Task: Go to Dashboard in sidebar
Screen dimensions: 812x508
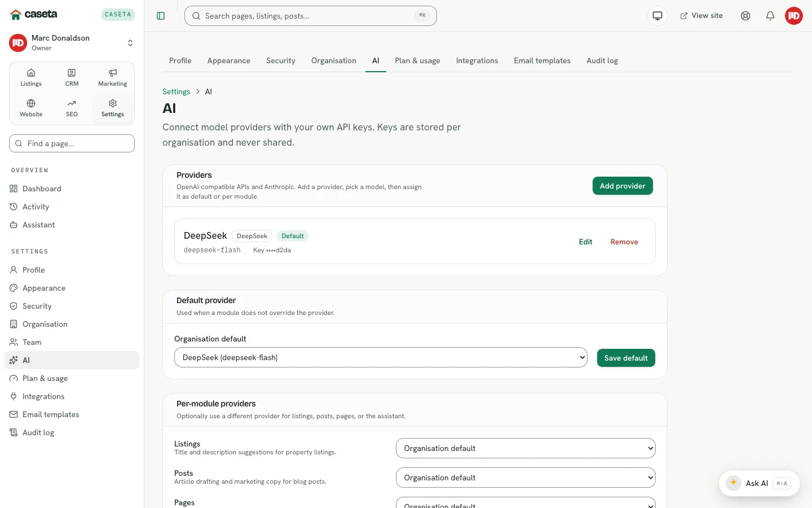Action: coord(72,189)
